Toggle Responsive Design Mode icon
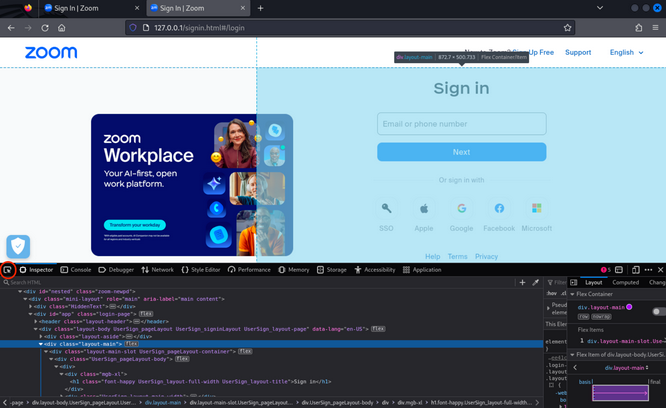 [636, 270]
